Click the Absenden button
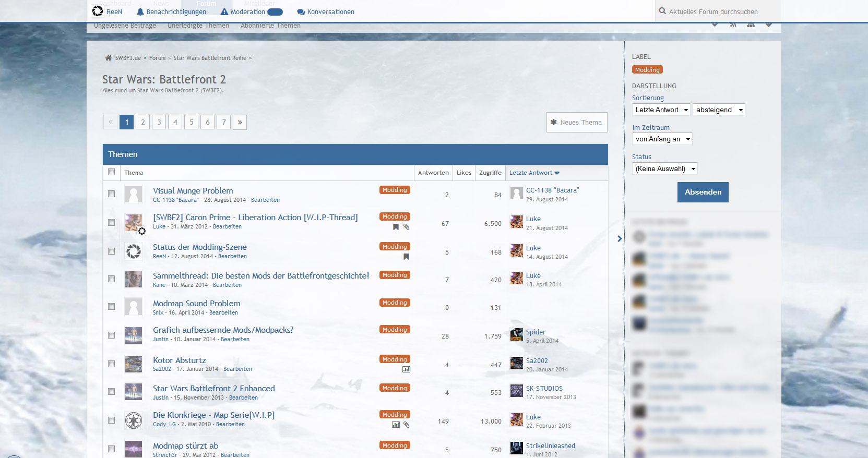Screen dimensions: 868x458 pyautogui.click(x=703, y=192)
